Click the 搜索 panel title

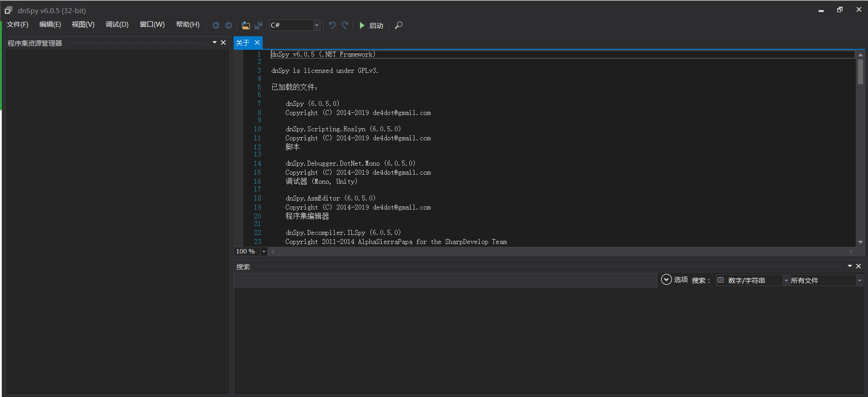(x=243, y=267)
